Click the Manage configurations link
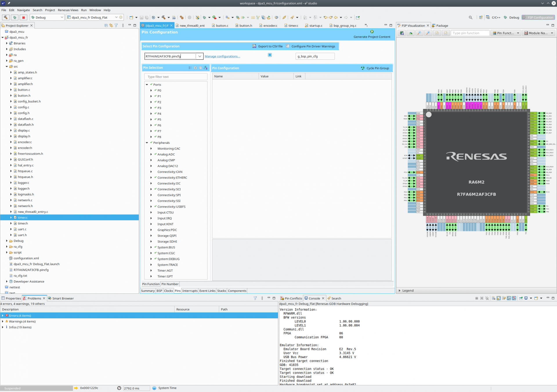This screenshot has height=392, width=557. pyautogui.click(x=222, y=57)
